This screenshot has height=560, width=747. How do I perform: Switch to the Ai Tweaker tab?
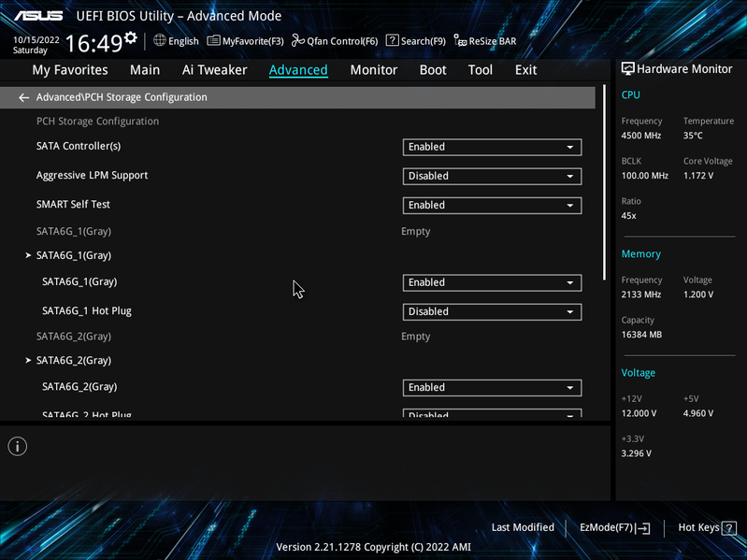pyautogui.click(x=214, y=70)
